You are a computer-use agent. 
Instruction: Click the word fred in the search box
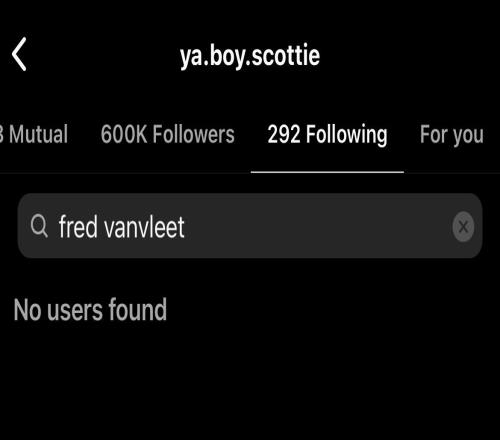(78, 227)
